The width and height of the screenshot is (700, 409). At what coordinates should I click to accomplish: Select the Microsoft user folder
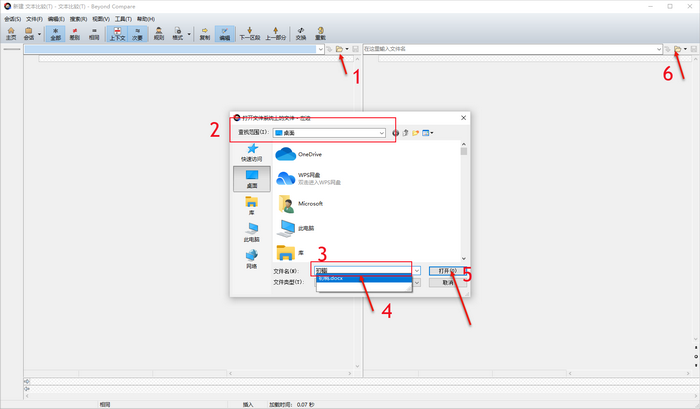point(299,204)
